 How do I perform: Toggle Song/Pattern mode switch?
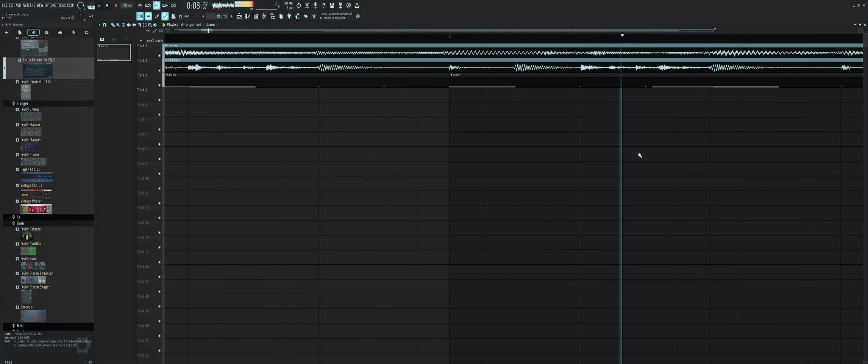click(91, 6)
